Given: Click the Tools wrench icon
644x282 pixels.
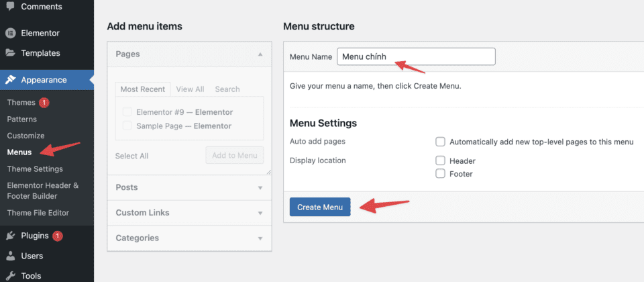Looking at the screenshot, I should 11,275.
